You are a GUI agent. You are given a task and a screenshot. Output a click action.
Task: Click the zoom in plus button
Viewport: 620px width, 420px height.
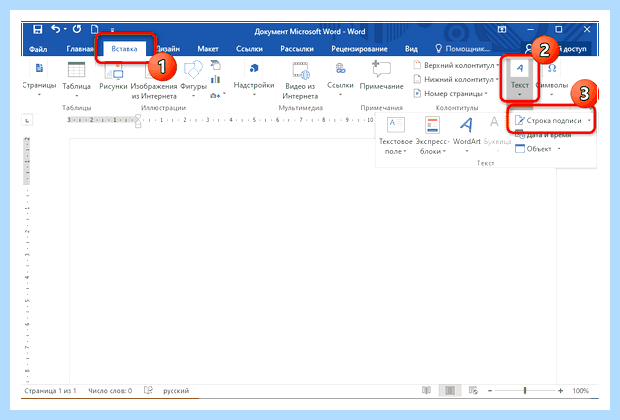pos(560,391)
